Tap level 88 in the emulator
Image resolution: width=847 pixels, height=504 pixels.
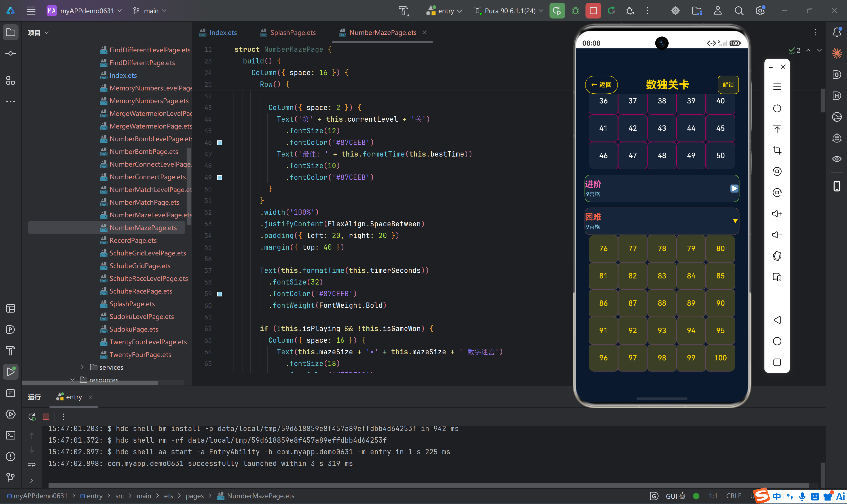pos(662,303)
